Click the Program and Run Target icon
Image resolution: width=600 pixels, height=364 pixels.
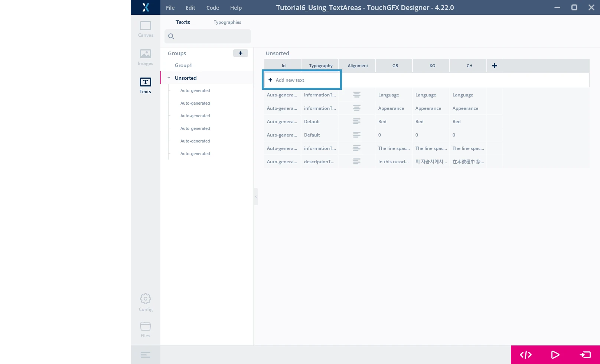point(585,355)
